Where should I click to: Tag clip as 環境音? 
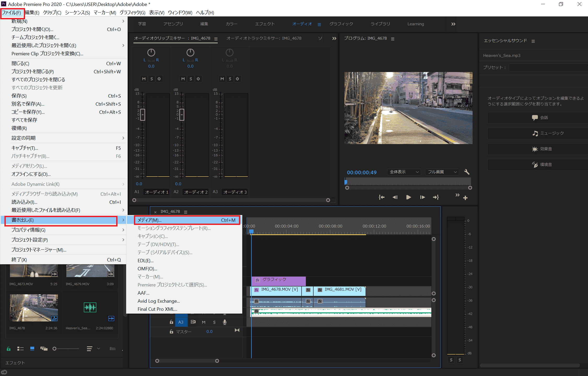(538, 165)
